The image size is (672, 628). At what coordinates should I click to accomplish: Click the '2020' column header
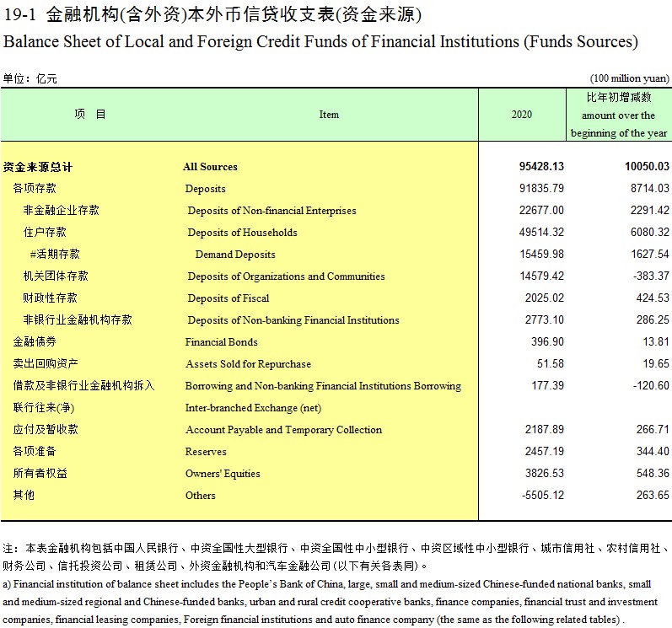click(x=522, y=115)
